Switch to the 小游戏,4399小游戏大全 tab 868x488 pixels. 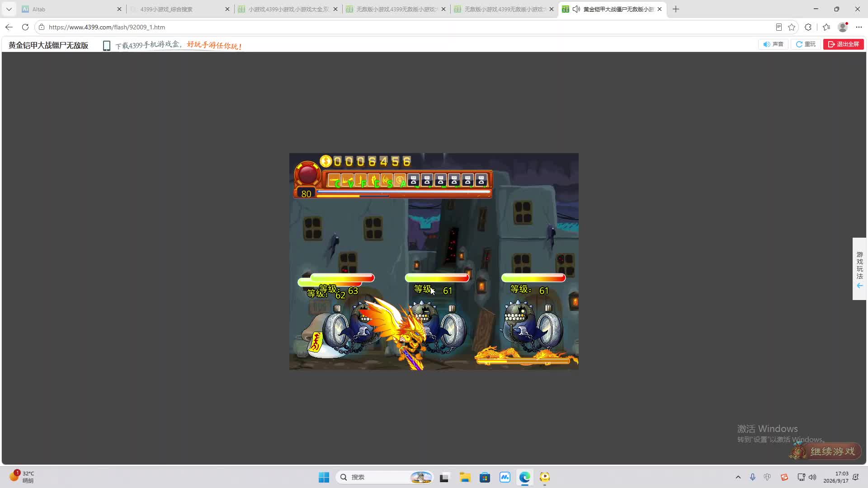coord(288,9)
